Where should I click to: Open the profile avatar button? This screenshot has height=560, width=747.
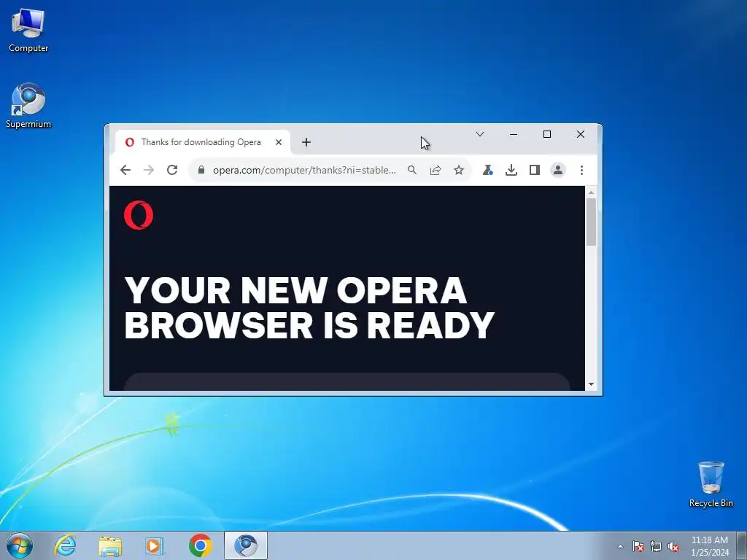tap(558, 170)
